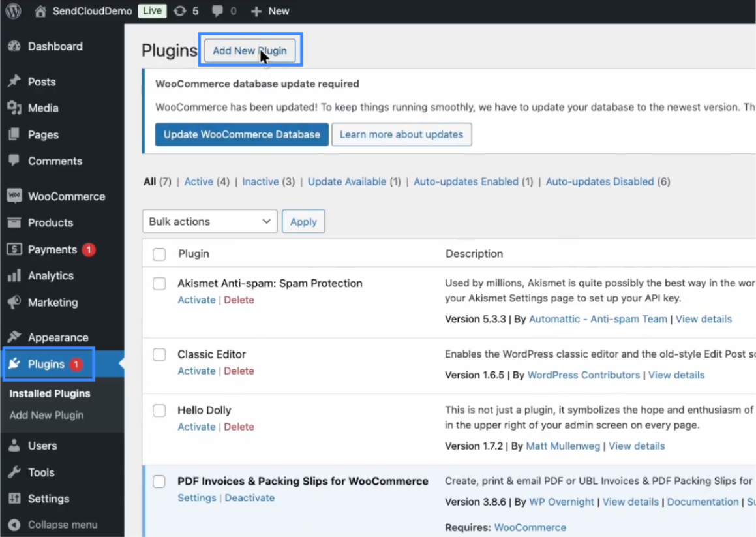Click the Comments bubble icon in sidebar
Image resolution: width=756 pixels, height=537 pixels.
tap(14, 160)
